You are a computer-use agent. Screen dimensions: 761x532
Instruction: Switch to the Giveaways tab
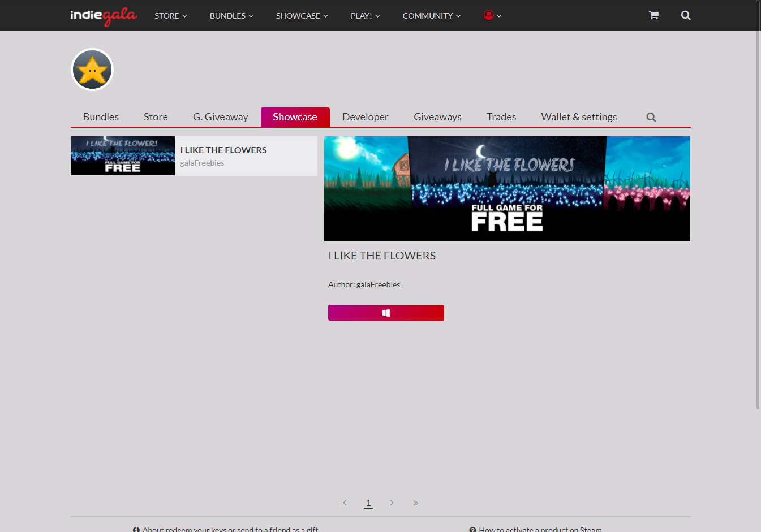[x=438, y=117]
